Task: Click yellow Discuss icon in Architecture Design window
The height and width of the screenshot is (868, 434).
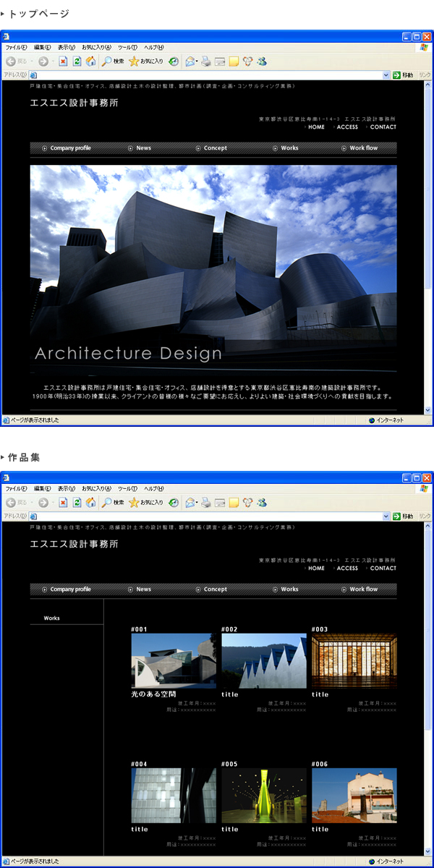Action: point(234,61)
